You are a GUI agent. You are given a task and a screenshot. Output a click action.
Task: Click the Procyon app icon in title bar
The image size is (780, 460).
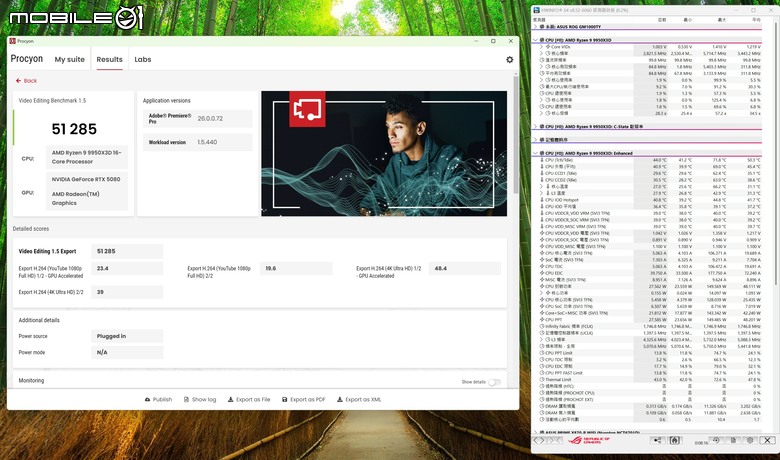pos(12,41)
